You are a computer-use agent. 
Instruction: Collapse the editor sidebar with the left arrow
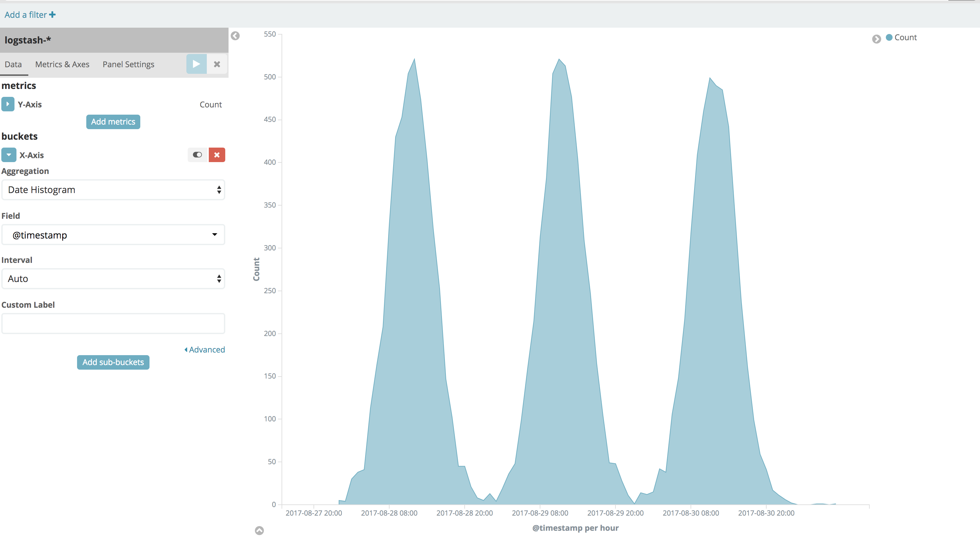235,36
